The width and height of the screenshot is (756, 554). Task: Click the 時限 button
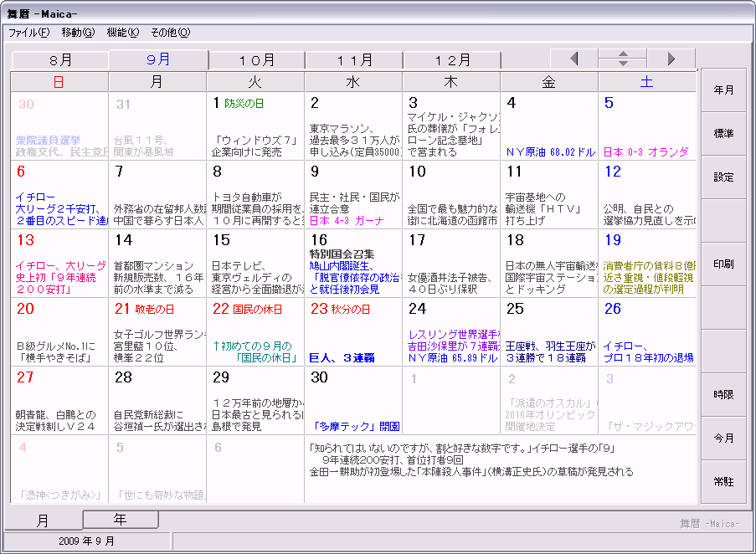point(723,395)
